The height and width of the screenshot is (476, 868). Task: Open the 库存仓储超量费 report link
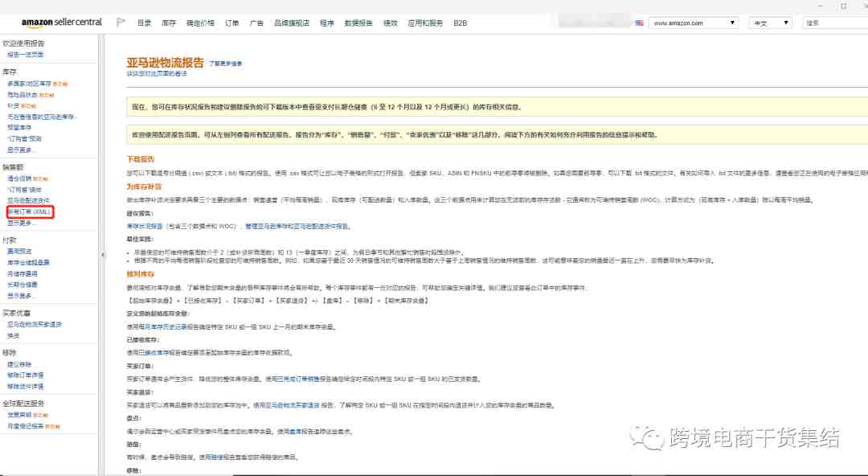(x=29, y=262)
